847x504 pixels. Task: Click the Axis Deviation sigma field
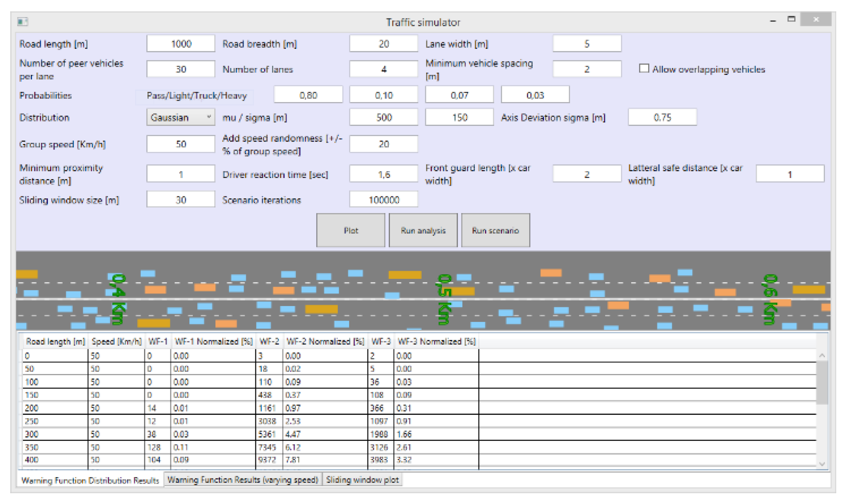[x=662, y=117]
